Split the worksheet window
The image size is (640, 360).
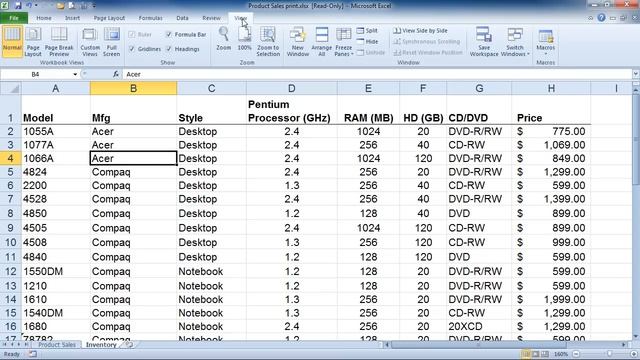[367, 31]
